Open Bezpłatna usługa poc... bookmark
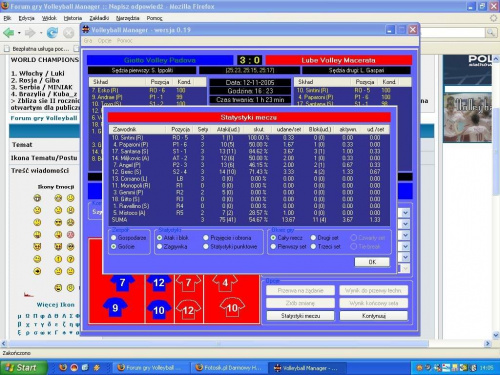Image resolution: width=500 pixels, height=375 pixels. point(37,49)
